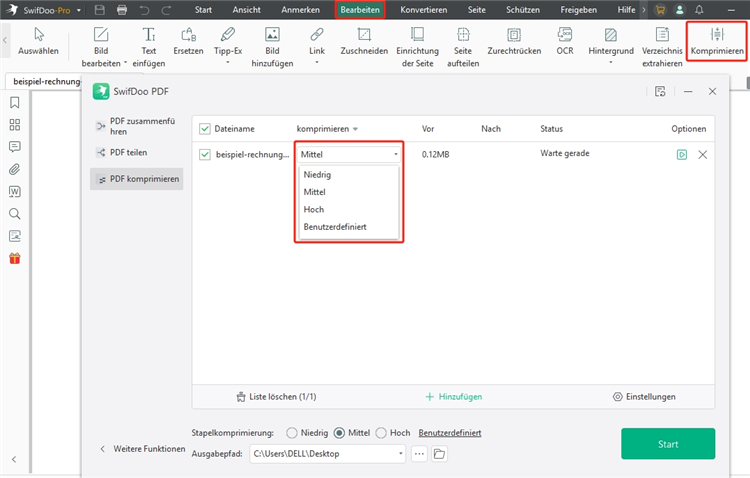Open the bookmark sidebar panel
The height and width of the screenshot is (478, 750).
pos(15,102)
